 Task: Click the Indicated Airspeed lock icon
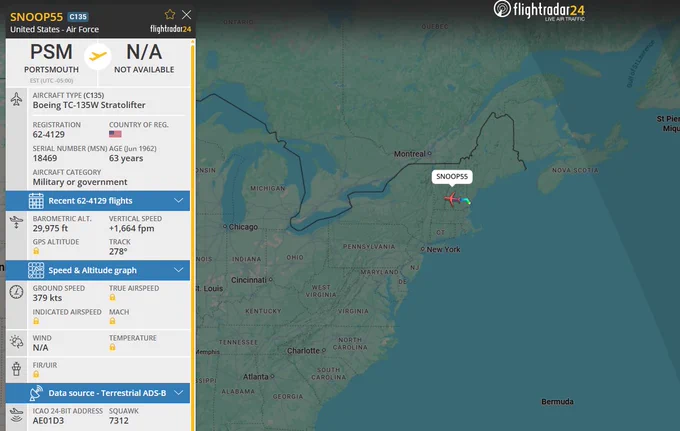tap(36, 321)
